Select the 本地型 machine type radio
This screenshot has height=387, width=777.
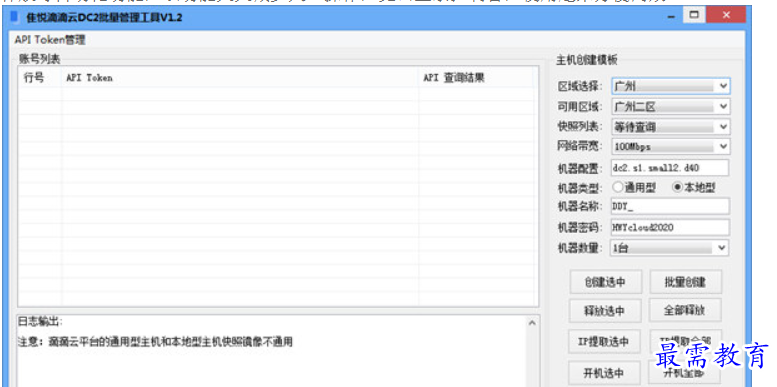[694, 187]
